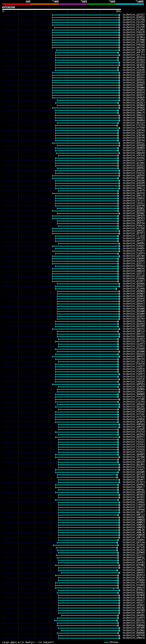Open hit UniRef100_B3H5S2

point(134,17)
